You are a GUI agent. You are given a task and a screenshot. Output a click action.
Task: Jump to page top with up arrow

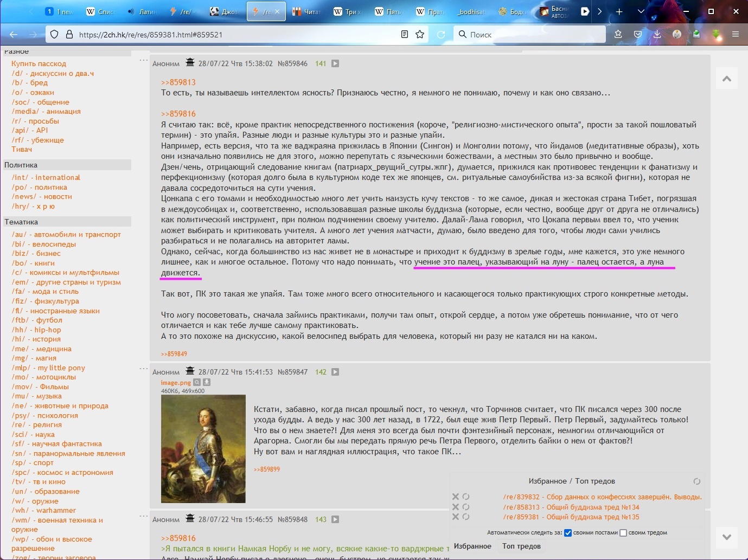pos(727,79)
